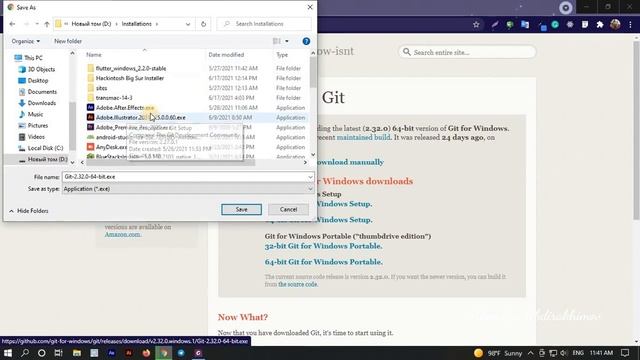
Task: Open After Effects from taskbar
Action: [111, 353]
